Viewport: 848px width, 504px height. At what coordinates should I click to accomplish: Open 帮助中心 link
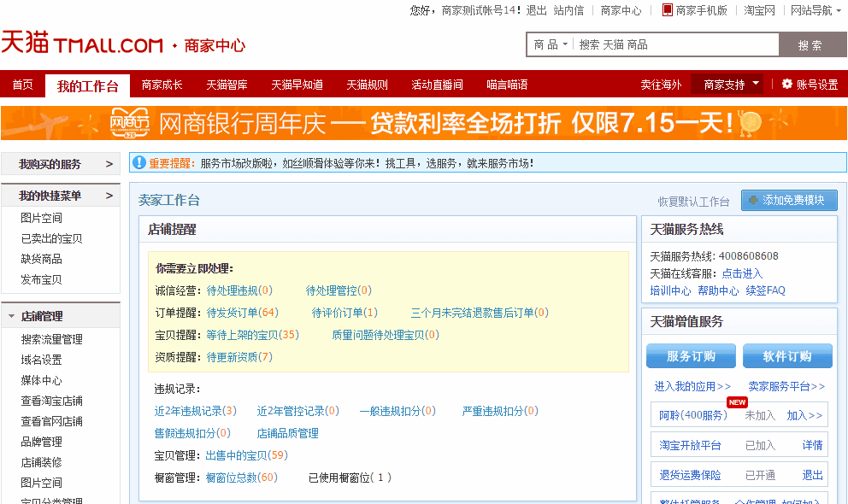pyautogui.click(x=718, y=290)
